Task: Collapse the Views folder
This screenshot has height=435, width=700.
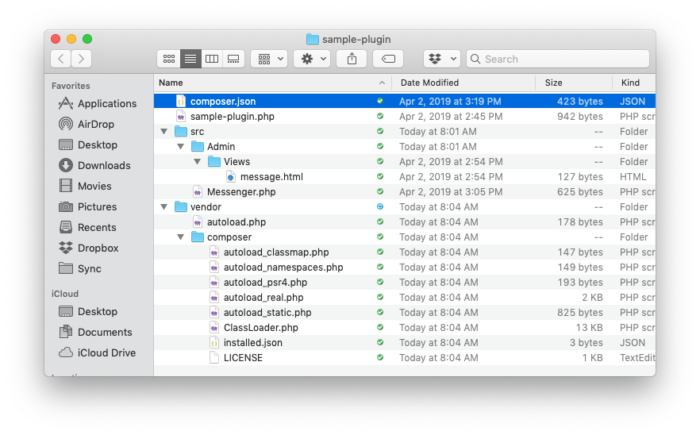Action: pos(197,162)
